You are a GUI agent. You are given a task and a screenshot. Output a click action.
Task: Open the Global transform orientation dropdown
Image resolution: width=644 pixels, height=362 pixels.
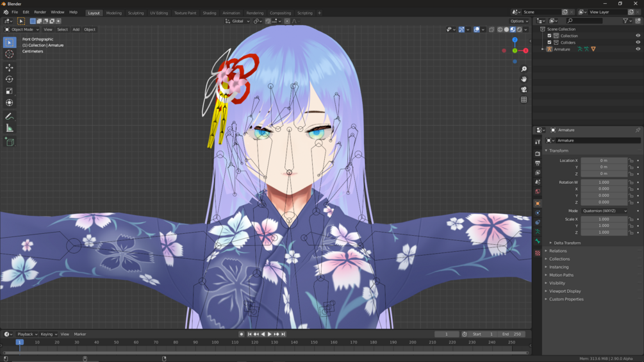click(x=237, y=21)
